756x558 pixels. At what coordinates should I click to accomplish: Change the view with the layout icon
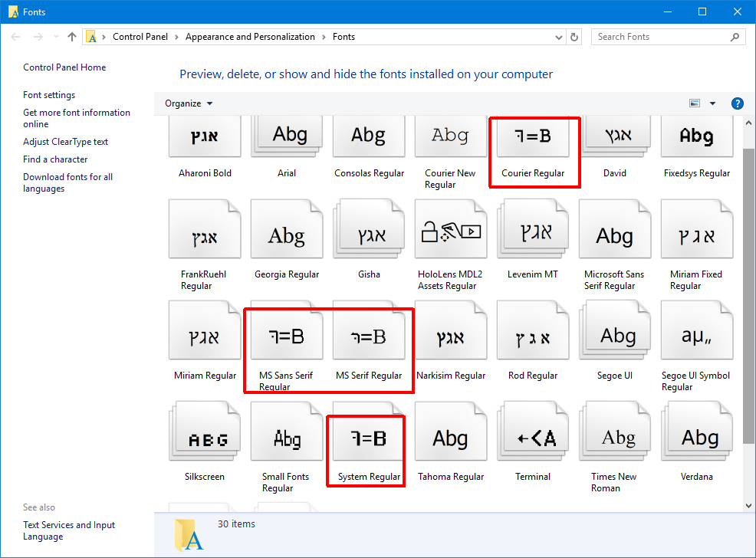tap(695, 103)
